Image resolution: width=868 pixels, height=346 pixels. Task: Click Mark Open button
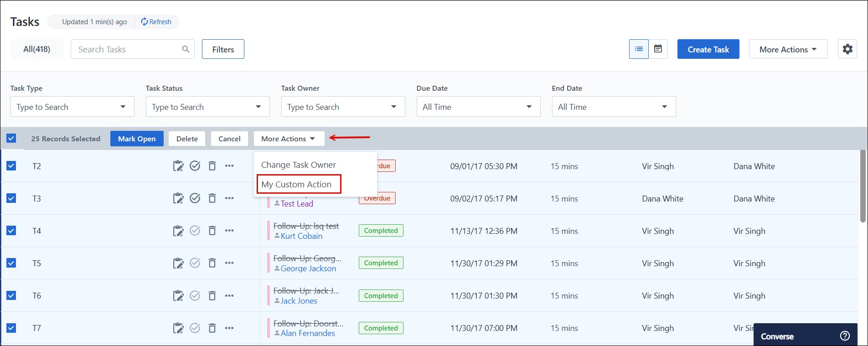(137, 139)
